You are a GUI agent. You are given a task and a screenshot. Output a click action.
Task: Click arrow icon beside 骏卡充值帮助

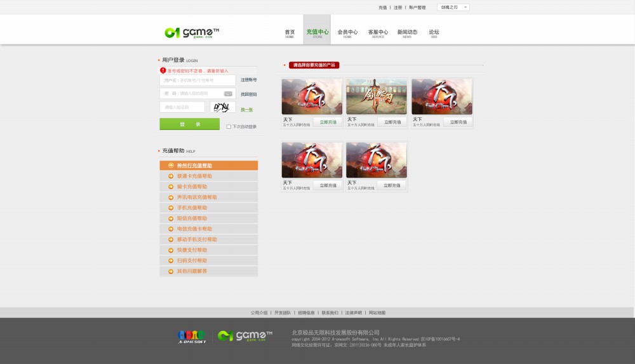[171, 186]
